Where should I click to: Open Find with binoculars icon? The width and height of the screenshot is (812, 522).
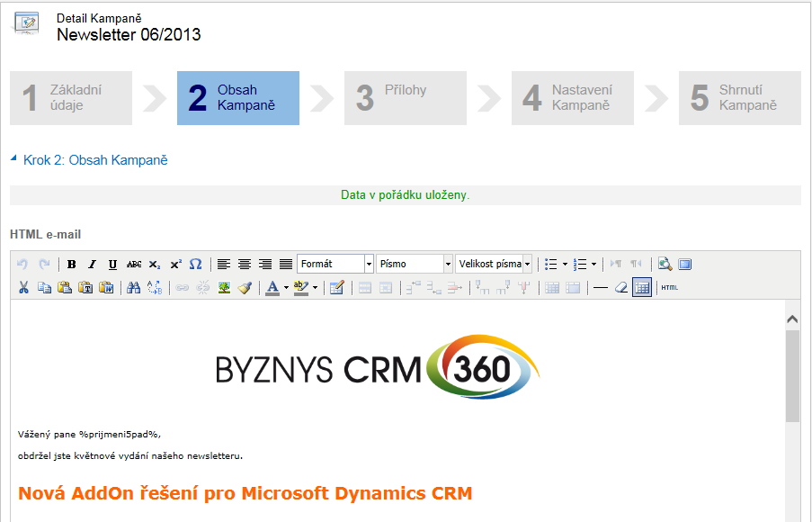click(x=134, y=287)
